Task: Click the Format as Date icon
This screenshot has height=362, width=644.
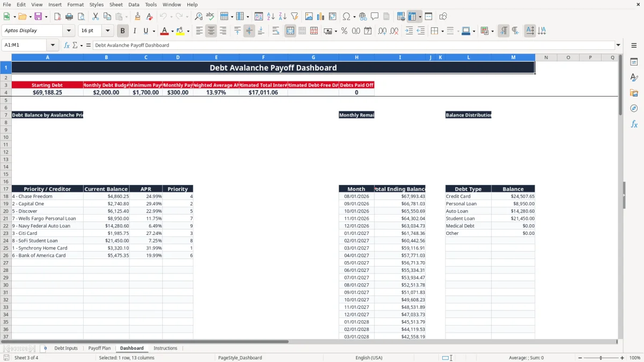Action: point(368,31)
